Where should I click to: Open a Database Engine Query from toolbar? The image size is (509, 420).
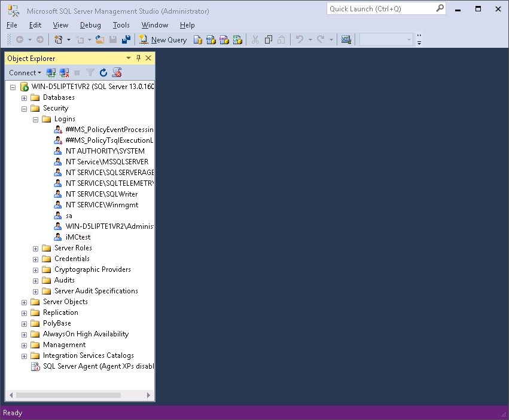198,39
